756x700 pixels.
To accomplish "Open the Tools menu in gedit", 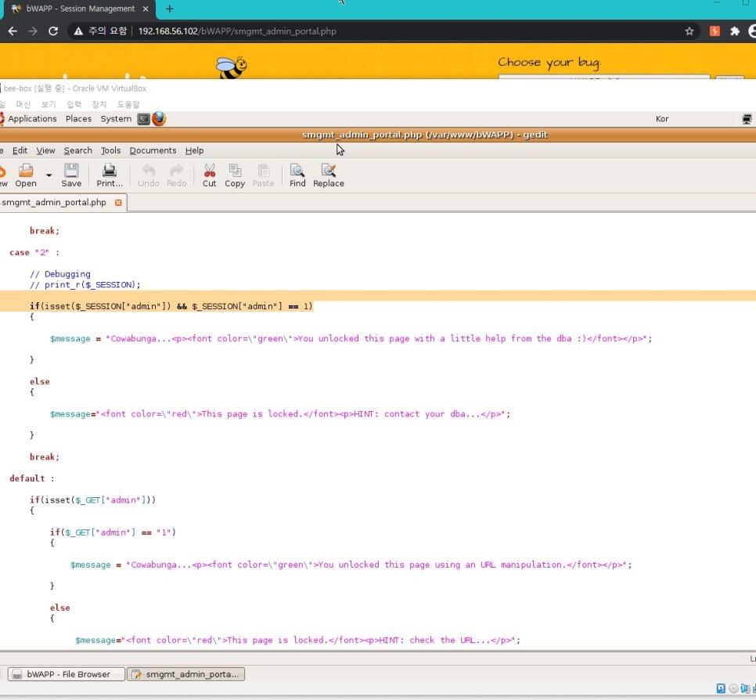I will click(111, 150).
